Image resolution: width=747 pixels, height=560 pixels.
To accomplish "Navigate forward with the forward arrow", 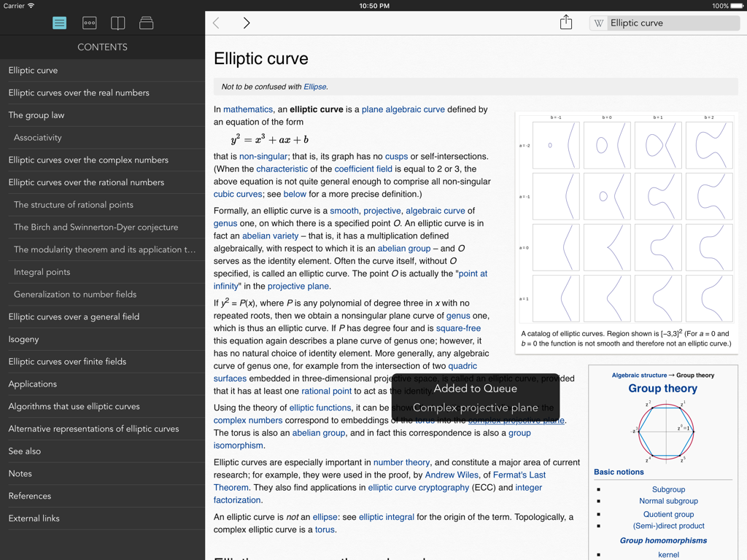I will tap(246, 23).
